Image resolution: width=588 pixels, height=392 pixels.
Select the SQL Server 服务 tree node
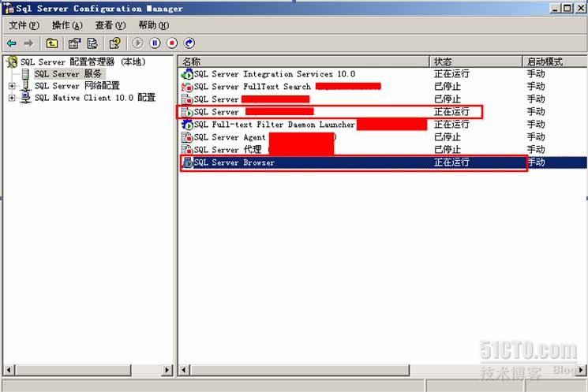coord(68,74)
